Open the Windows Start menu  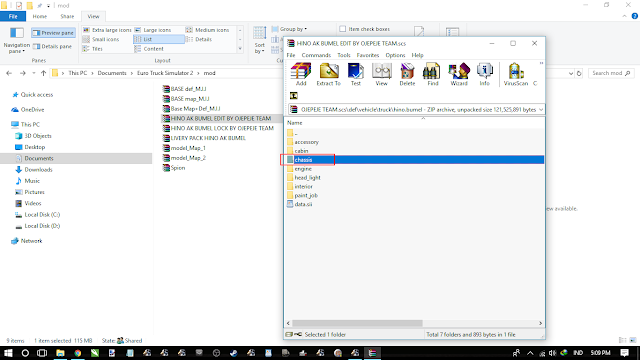(8, 353)
